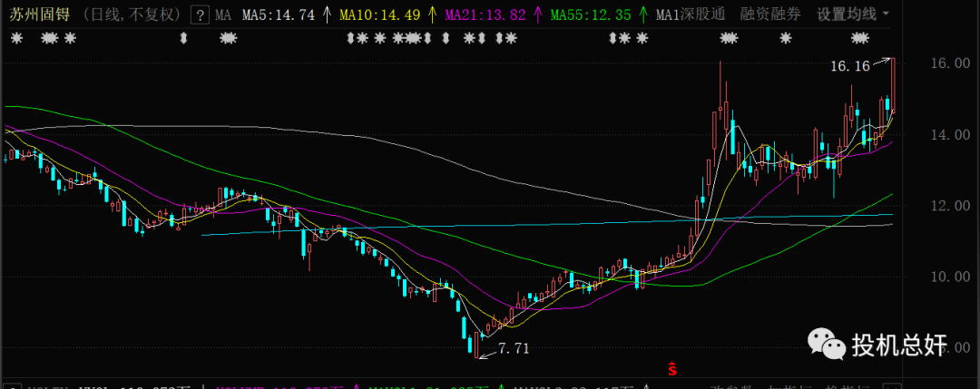980x389 pixels.
Task: Click the white arrow after MA5
Action: [x=326, y=15]
